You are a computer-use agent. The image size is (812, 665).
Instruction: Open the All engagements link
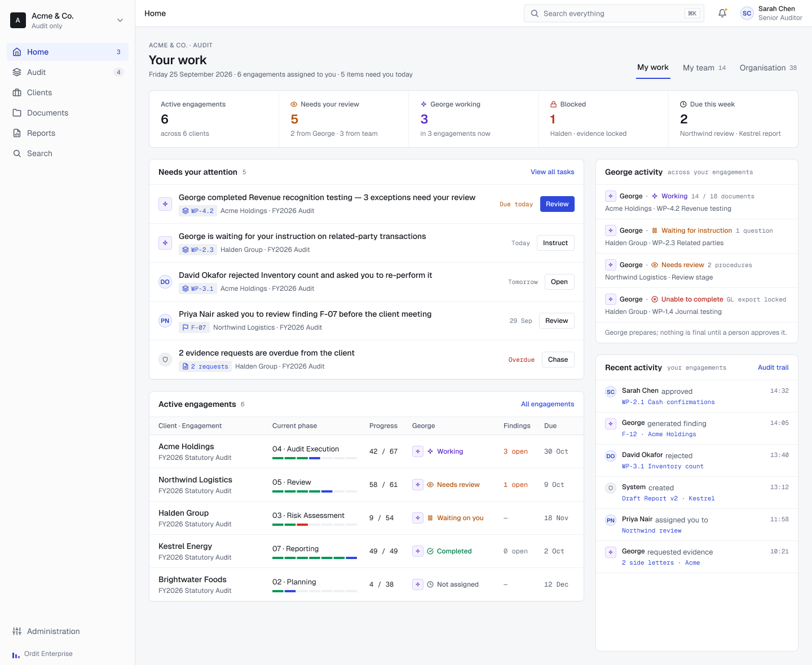548,404
